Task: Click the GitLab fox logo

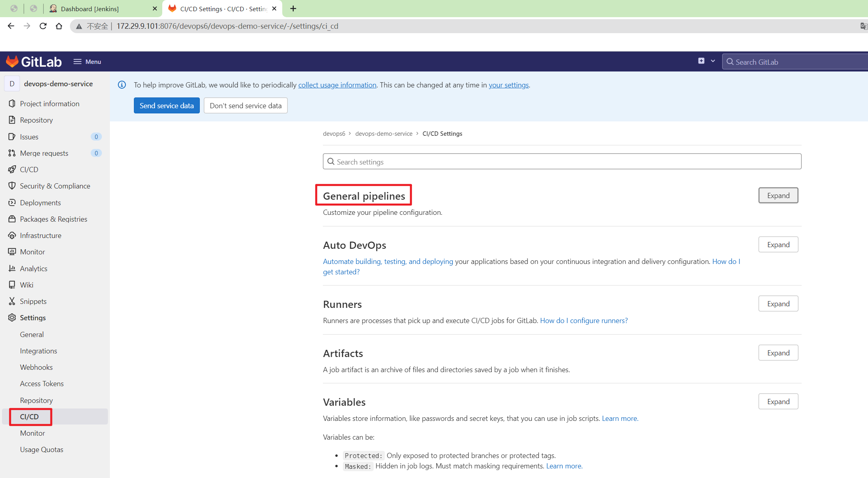Action: coord(12,61)
